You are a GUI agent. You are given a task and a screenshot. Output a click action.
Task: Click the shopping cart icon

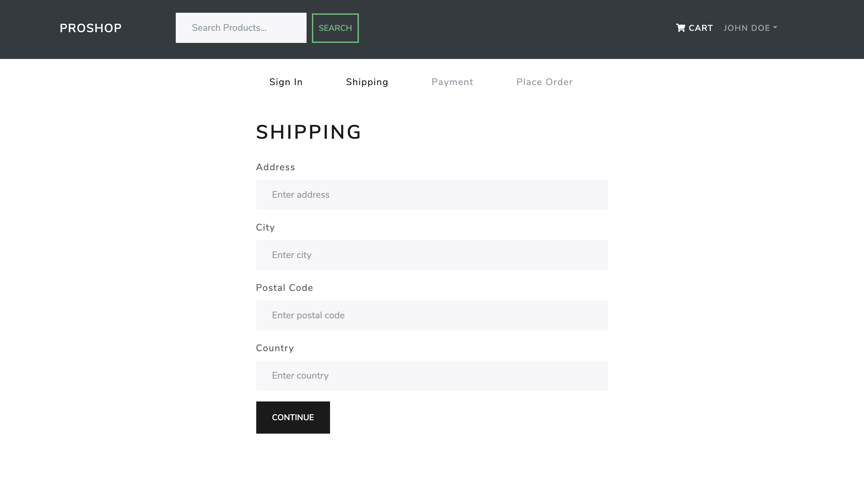point(680,28)
